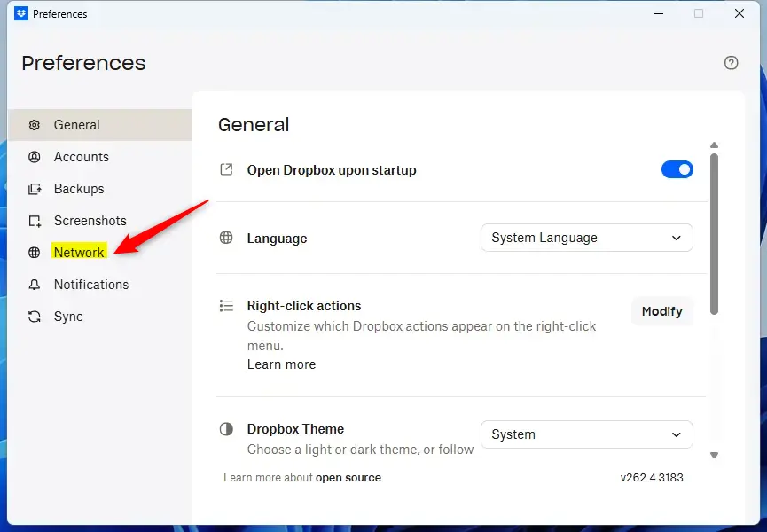This screenshot has width=767, height=532.
Task: Click the vertical scrollbar thumb
Action: (714, 234)
